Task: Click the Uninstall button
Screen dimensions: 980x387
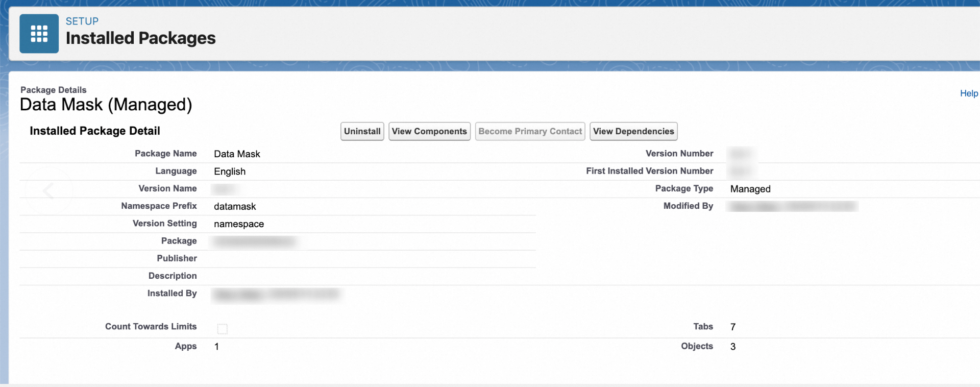Action: 362,131
